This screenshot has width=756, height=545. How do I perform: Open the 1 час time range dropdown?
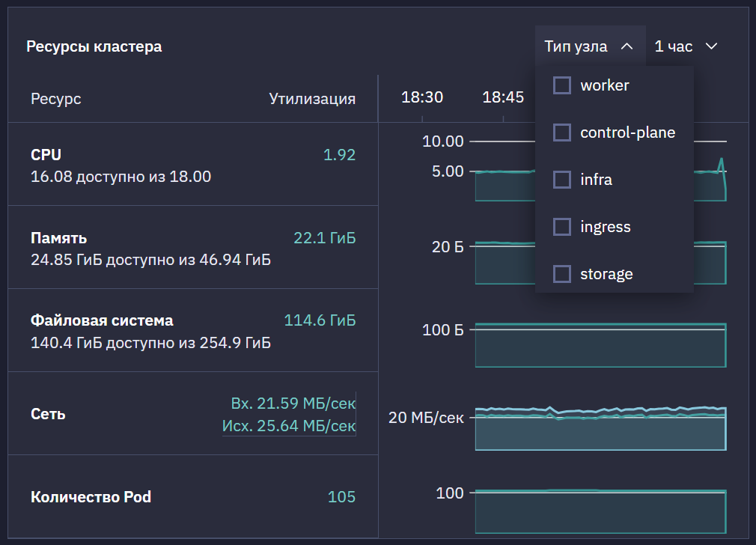(686, 46)
